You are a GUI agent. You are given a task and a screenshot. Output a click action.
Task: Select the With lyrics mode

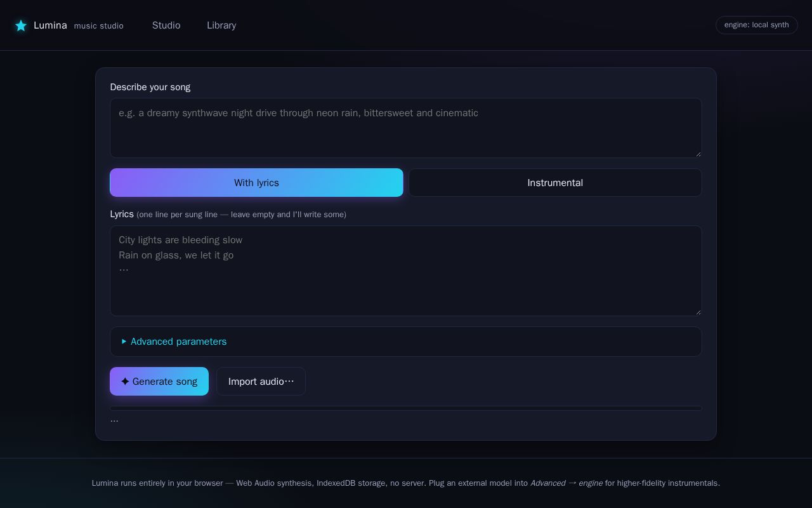pyautogui.click(x=256, y=183)
